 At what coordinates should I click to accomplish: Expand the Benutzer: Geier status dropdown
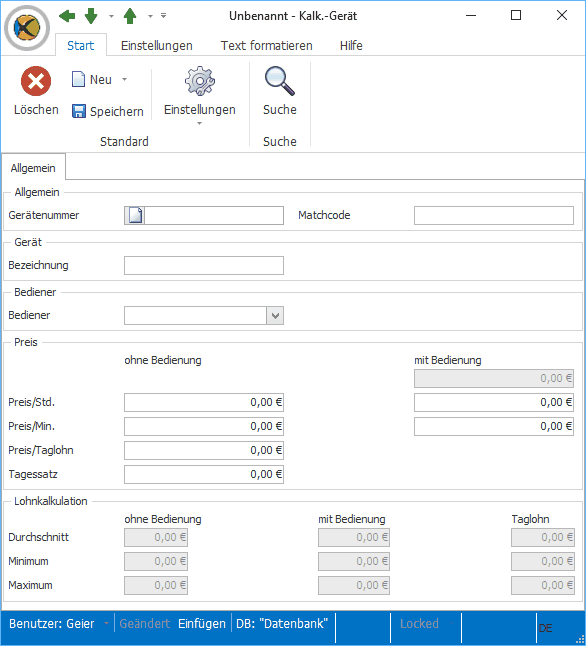pos(106,624)
